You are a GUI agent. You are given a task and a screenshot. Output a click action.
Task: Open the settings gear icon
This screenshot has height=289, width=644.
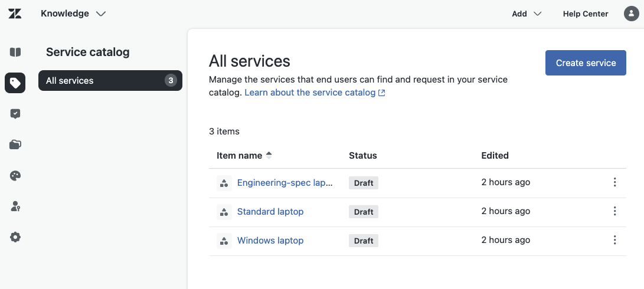click(x=15, y=237)
